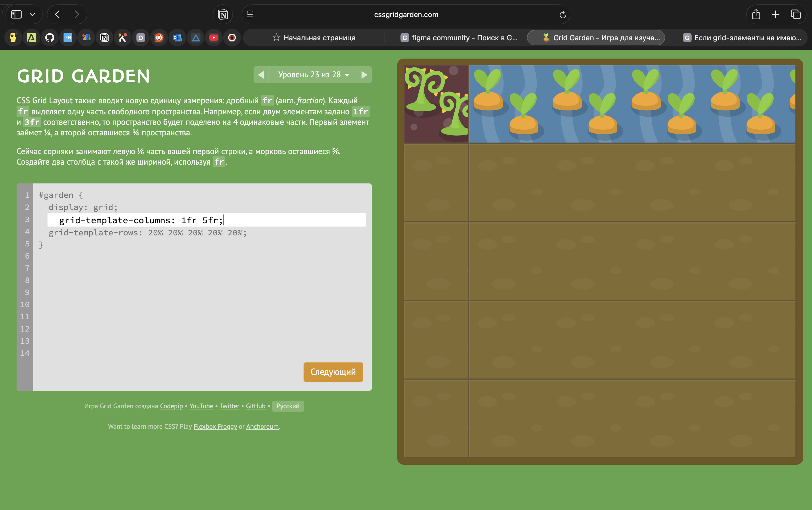The width and height of the screenshot is (812, 510).
Task: Open the GitHub pinned tab
Action: pyautogui.click(x=49, y=38)
